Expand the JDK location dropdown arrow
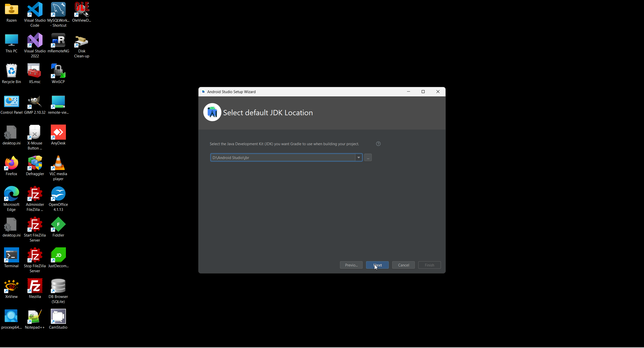This screenshot has height=348, width=644. click(358, 158)
